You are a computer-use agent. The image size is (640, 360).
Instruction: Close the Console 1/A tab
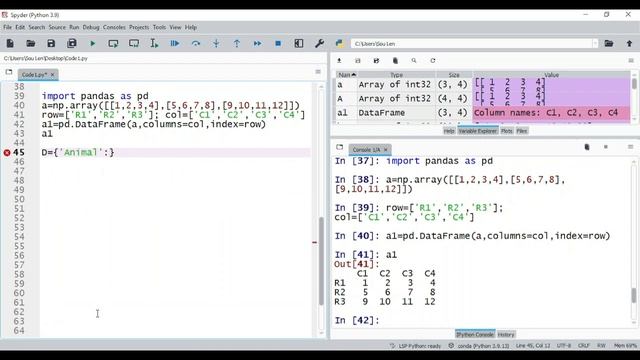click(x=385, y=150)
